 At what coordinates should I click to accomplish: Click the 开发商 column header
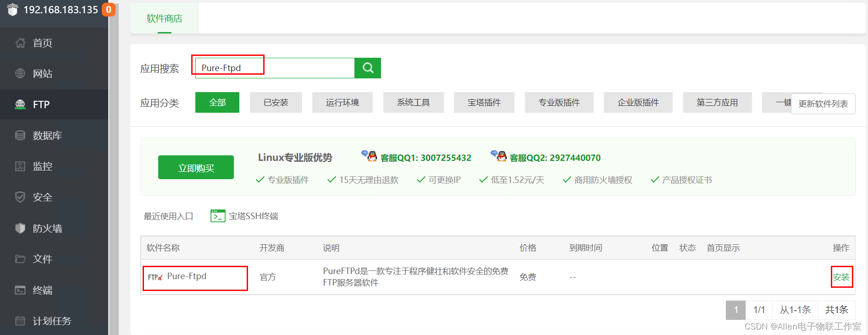point(272,248)
